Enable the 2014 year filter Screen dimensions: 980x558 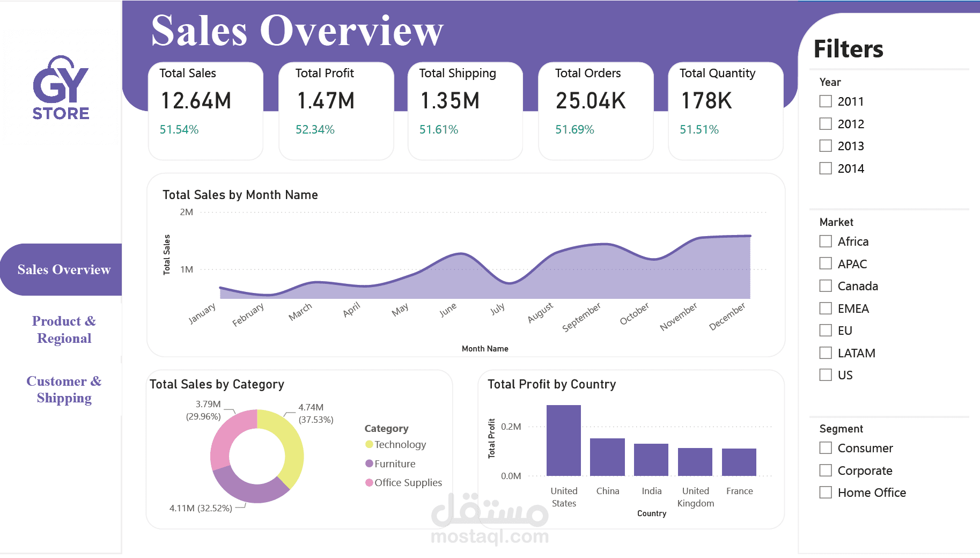825,168
